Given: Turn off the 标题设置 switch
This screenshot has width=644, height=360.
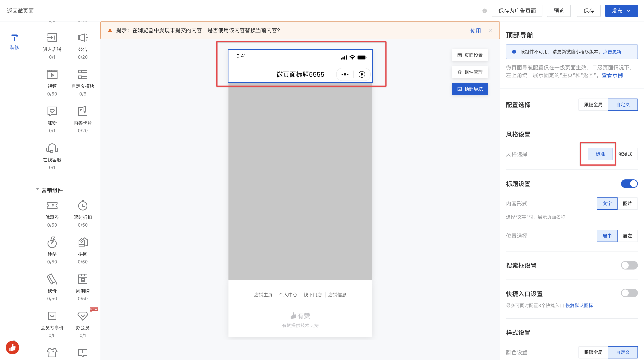Looking at the screenshot, I should [629, 184].
